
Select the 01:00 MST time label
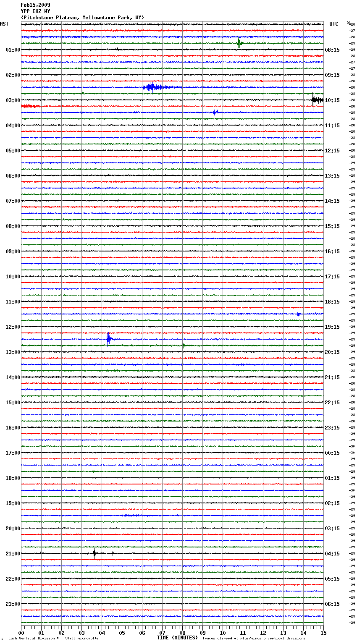click(13, 50)
